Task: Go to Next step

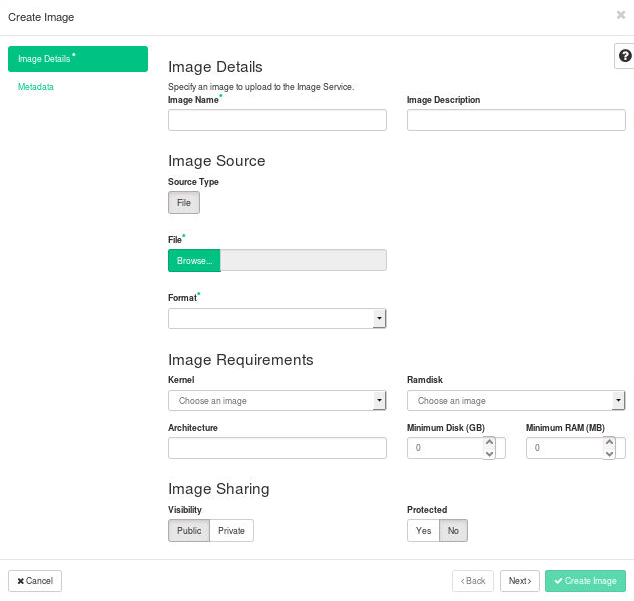Action: point(519,581)
